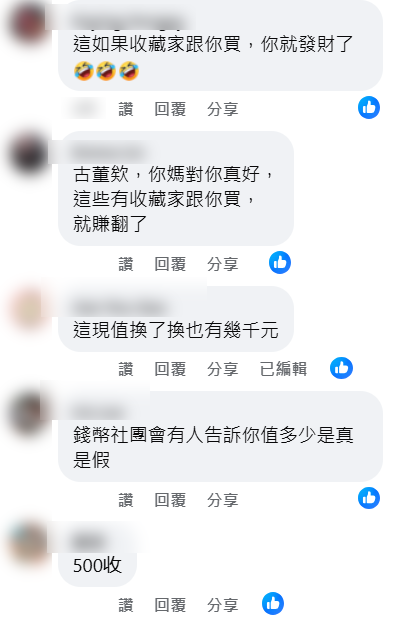
Task: Share the 發財了 comment
Action: click(x=223, y=109)
